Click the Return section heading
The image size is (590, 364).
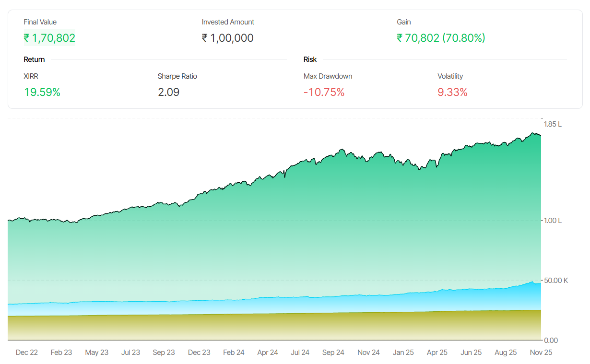34,59
